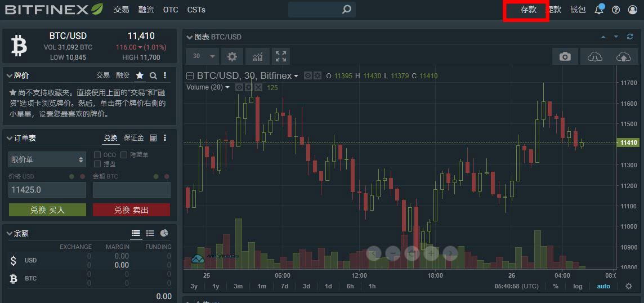Open tickers panel more options menu
644x303 pixels.
pos(165,75)
